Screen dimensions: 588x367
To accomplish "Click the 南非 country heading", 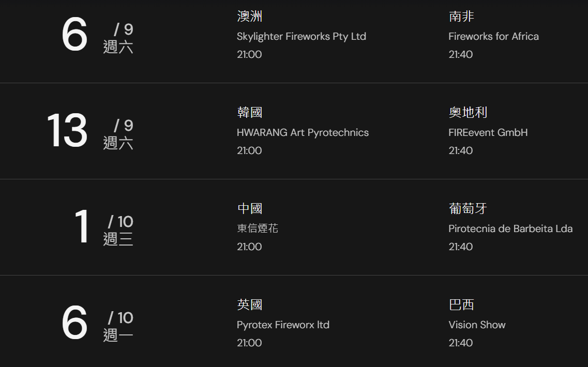I will pyautogui.click(x=461, y=17).
